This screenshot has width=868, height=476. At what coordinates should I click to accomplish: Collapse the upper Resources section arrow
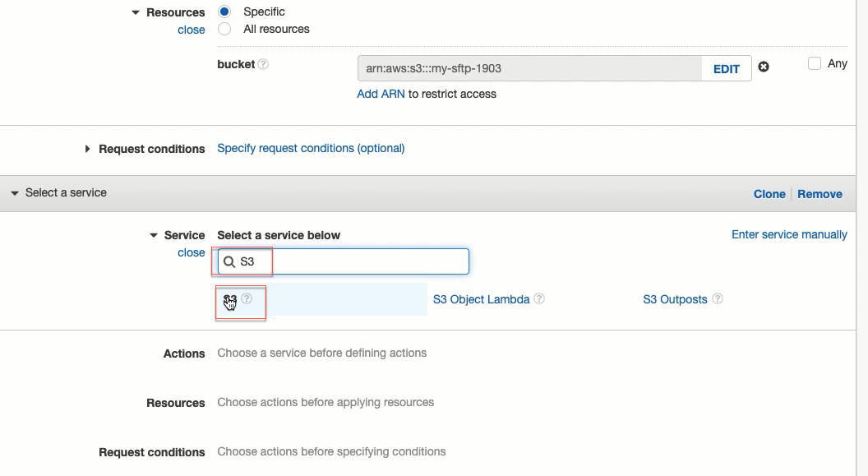click(x=136, y=12)
